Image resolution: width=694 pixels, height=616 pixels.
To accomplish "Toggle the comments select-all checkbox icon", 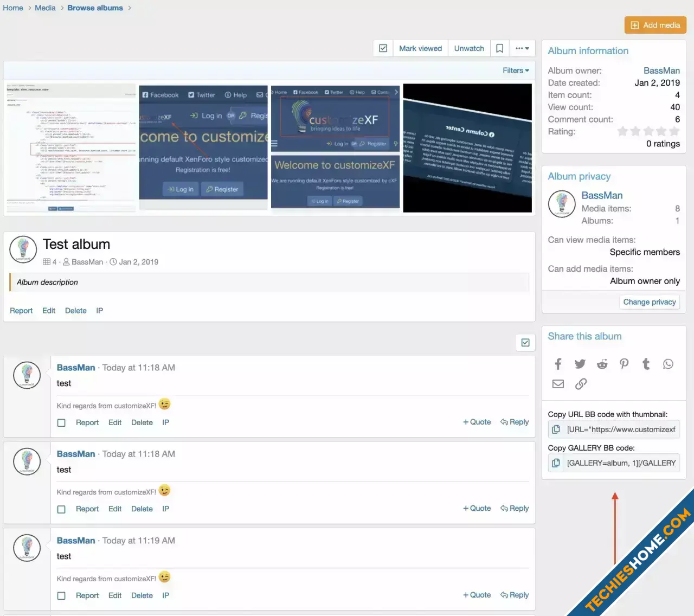I will pyautogui.click(x=525, y=342).
